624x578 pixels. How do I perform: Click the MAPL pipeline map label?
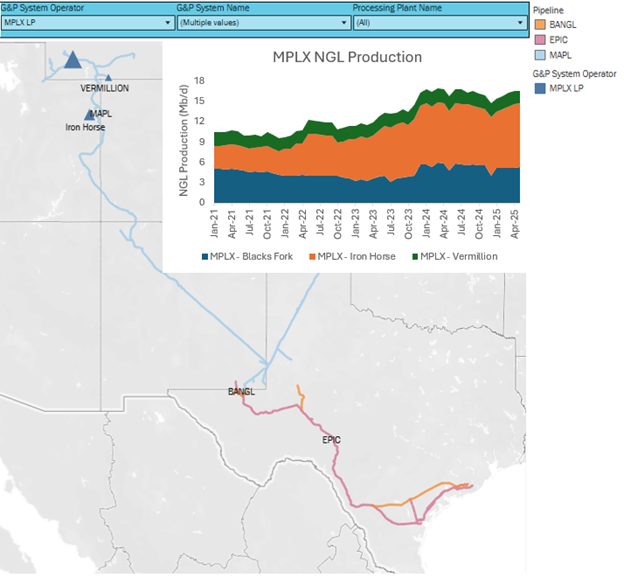tap(102, 114)
